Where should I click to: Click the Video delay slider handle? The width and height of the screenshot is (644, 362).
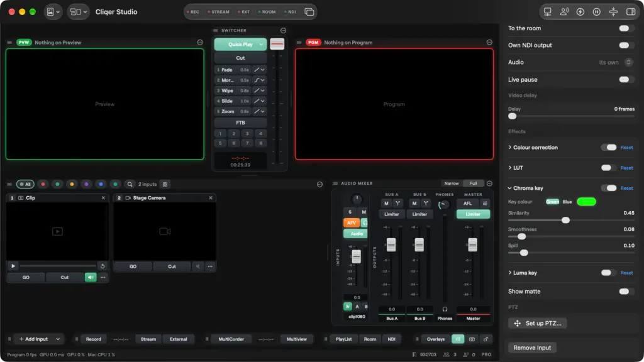512,116
